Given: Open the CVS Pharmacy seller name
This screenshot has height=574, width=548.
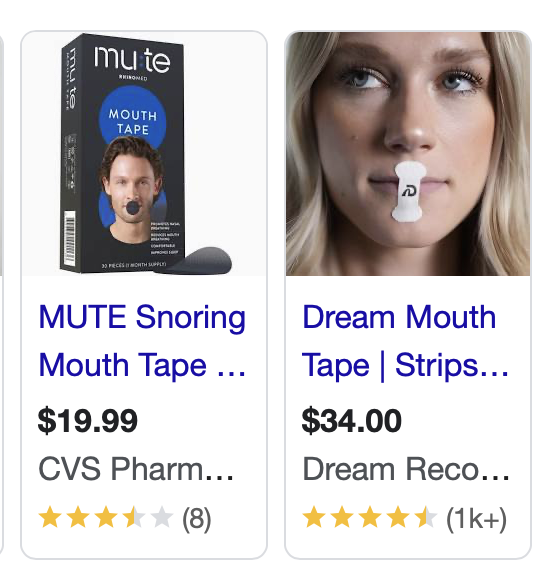Looking at the screenshot, I should click(x=136, y=469).
